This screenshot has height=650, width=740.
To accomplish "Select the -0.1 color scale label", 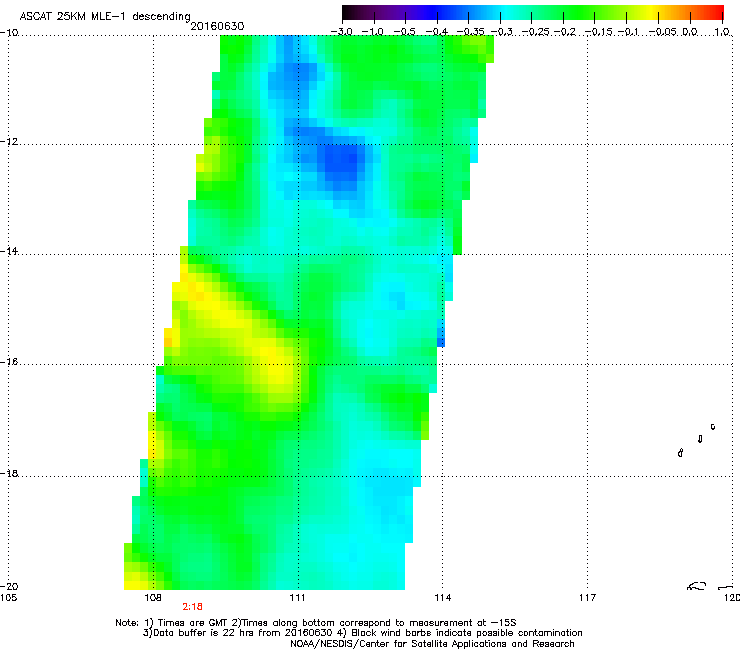I will click(x=628, y=32).
